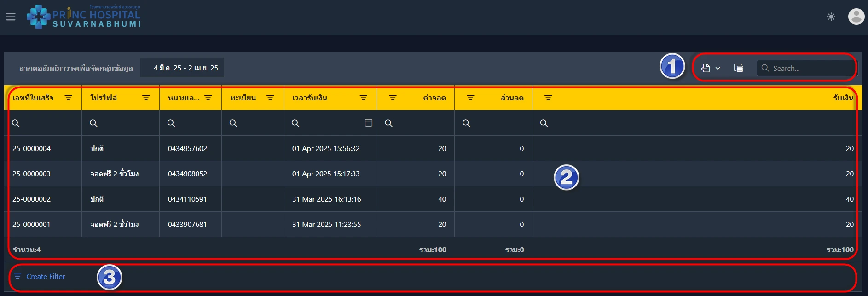Select receipt row 25-0000004

[x=31, y=149]
